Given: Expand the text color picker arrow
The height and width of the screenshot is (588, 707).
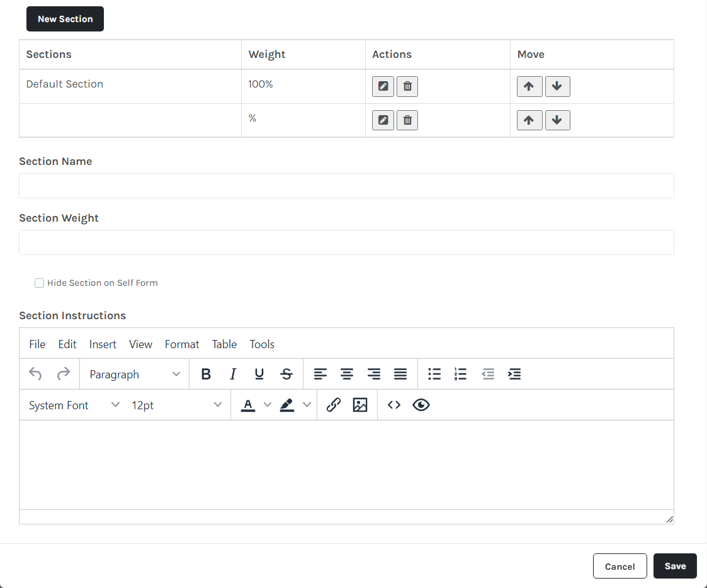Looking at the screenshot, I should pos(268,405).
